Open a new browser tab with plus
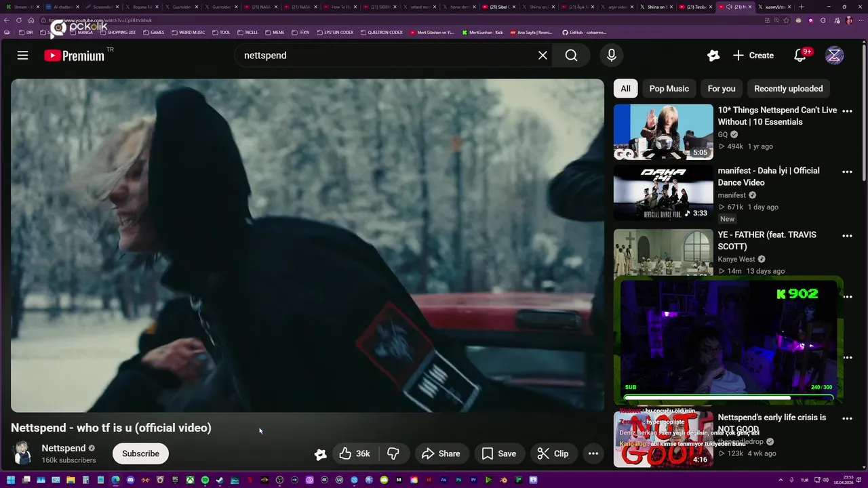This screenshot has width=868, height=488. 802,7
